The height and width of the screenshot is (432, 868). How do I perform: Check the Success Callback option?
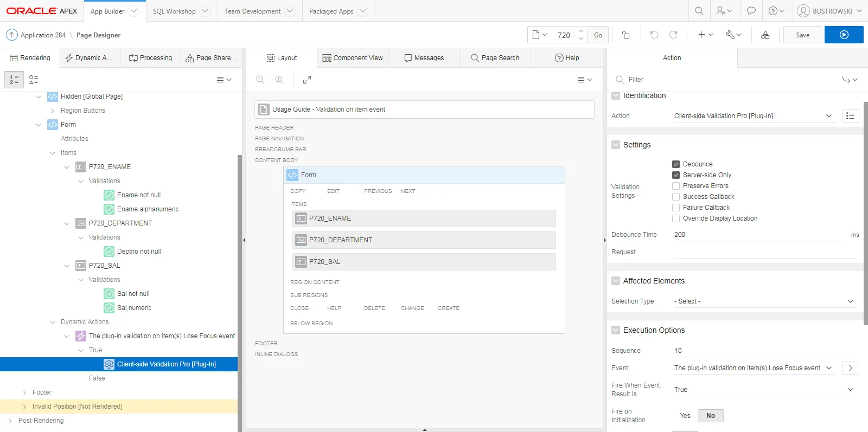676,197
